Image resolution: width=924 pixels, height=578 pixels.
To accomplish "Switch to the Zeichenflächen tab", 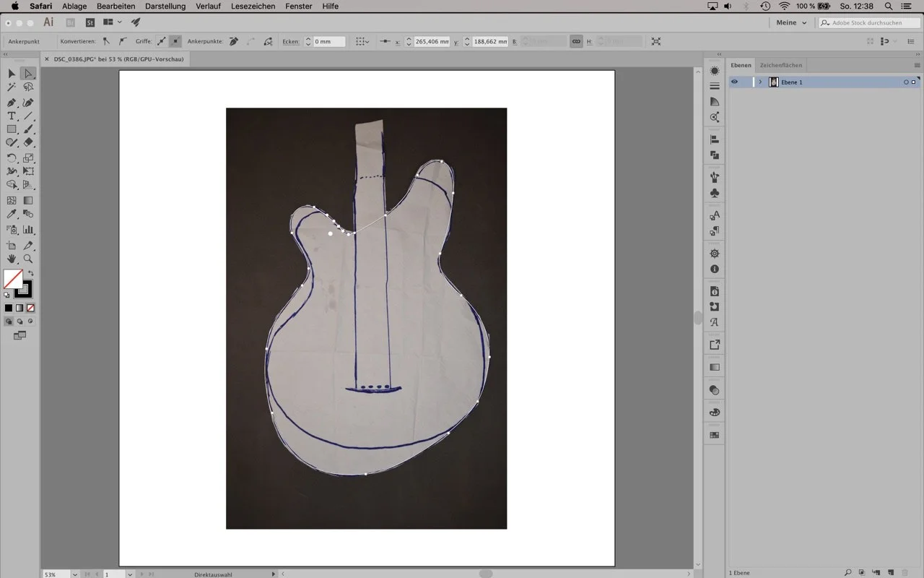I will [x=780, y=65].
